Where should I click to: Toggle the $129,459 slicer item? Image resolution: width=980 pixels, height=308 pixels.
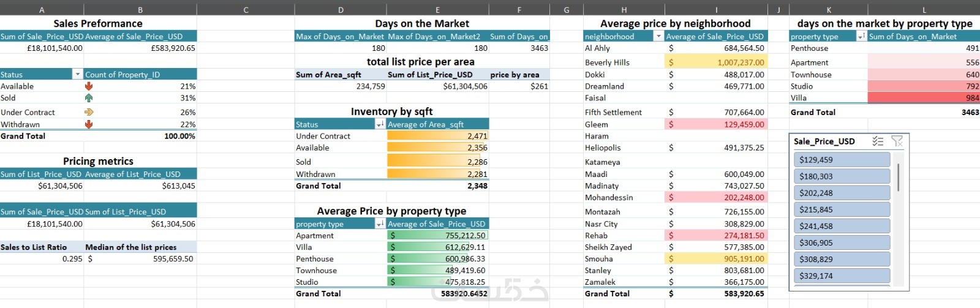pos(842,160)
